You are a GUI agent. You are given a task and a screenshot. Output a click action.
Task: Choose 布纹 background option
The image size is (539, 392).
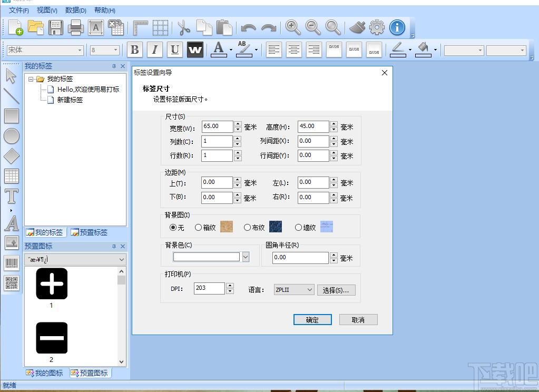(254, 228)
